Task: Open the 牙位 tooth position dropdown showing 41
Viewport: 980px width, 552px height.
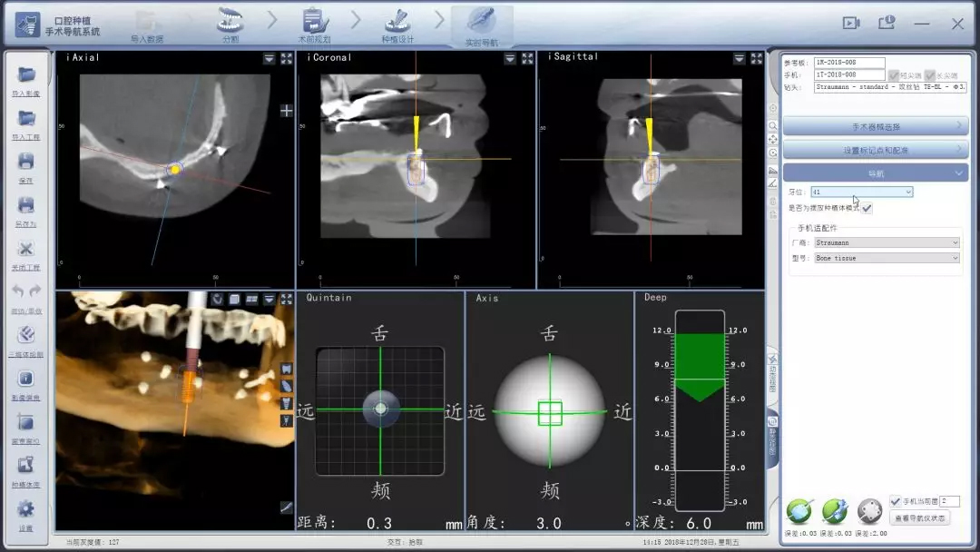Action: [x=862, y=192]
